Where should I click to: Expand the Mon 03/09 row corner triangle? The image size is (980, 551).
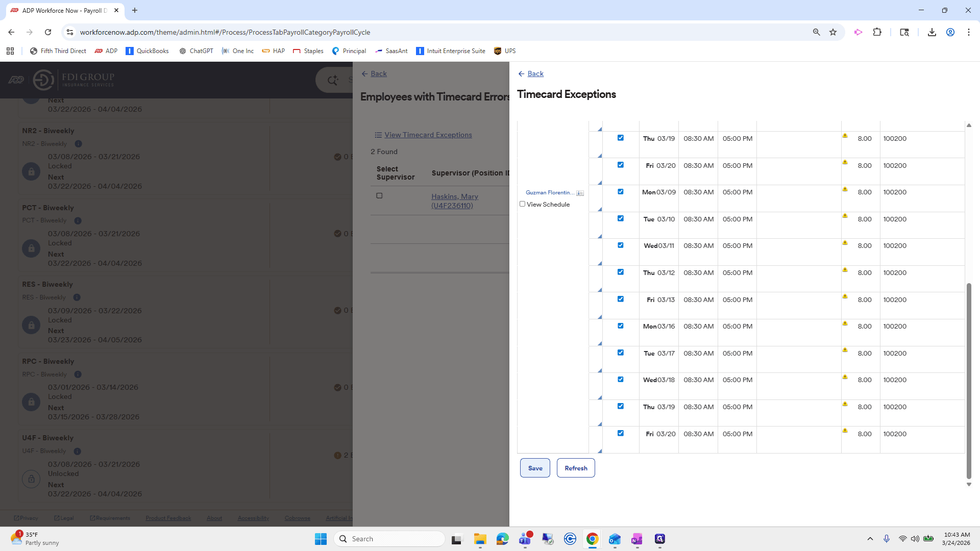click(600, 209)
